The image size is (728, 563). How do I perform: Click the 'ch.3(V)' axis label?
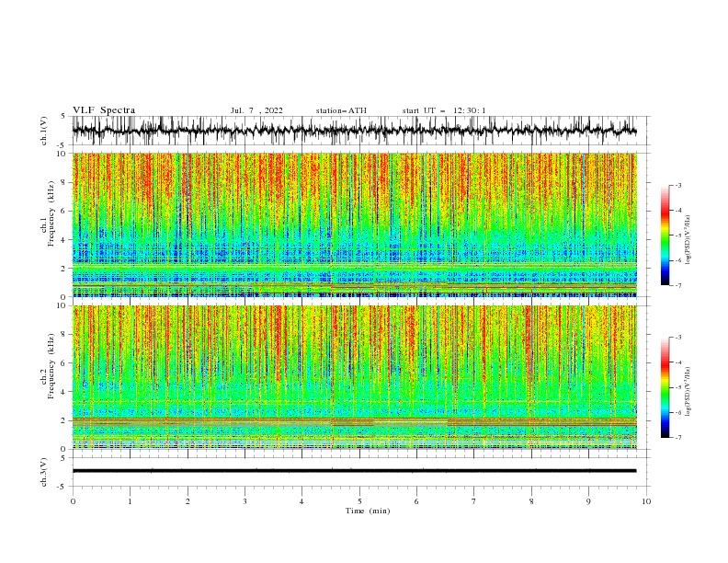44,472
